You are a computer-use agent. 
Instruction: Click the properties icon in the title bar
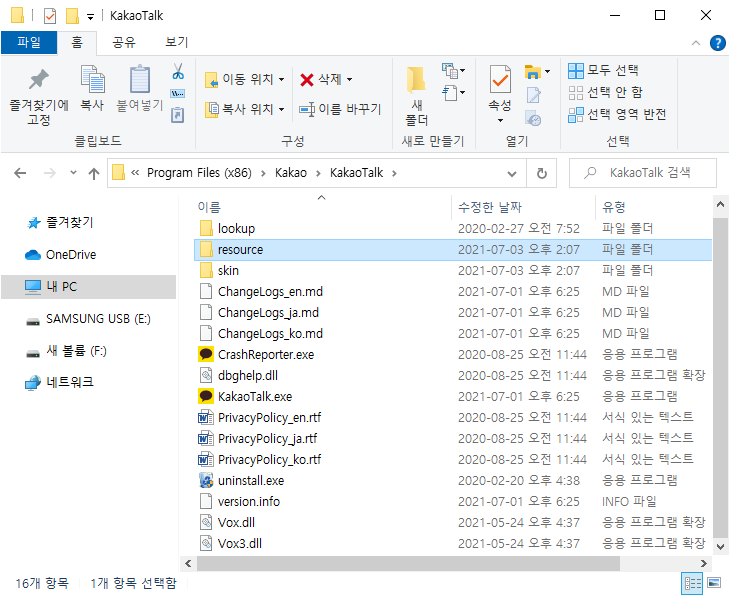50,16
